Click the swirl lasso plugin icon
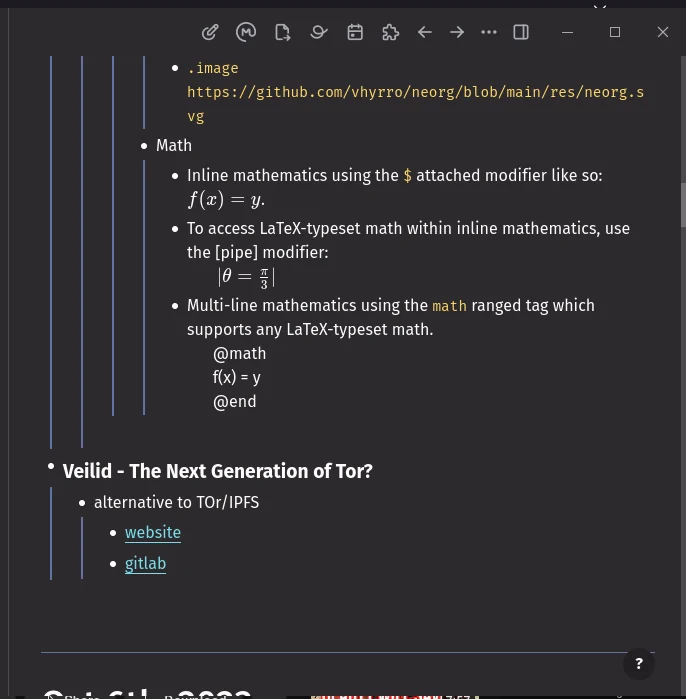This screenshot has width=686, height=699. (x=319, y=32)
